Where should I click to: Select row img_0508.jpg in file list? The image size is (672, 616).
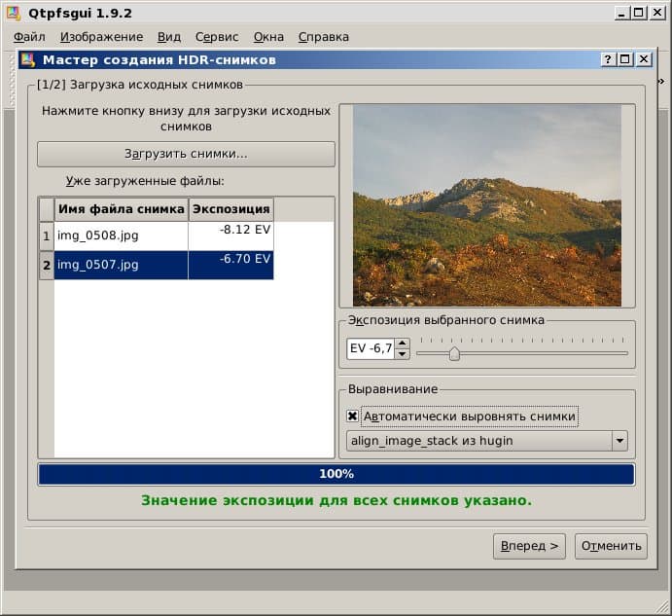click(121, 236)
